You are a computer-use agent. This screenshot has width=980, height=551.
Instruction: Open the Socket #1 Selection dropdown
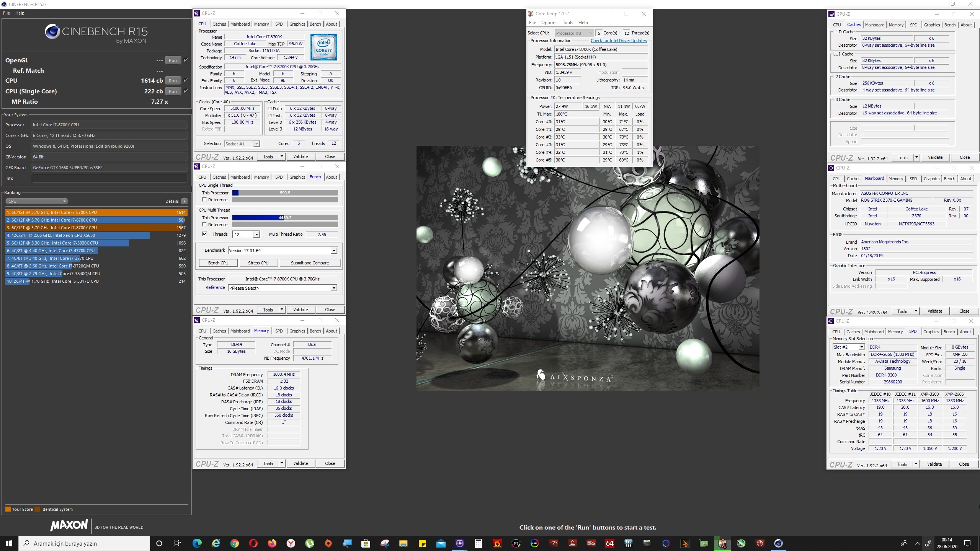pyautogui.click(x=242, y=144)
